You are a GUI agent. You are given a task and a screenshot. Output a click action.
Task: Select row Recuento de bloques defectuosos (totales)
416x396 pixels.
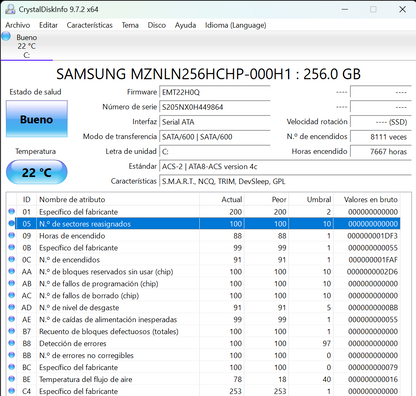pos(203,331)
